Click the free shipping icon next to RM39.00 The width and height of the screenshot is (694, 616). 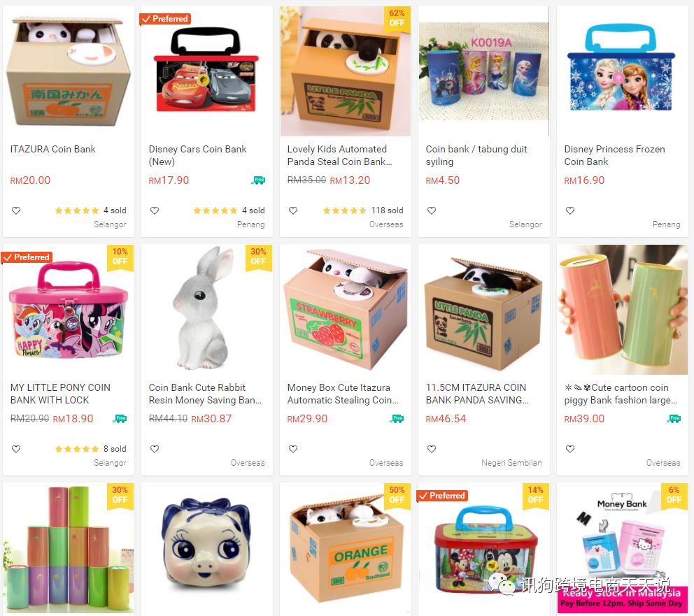tap(674, 418)
